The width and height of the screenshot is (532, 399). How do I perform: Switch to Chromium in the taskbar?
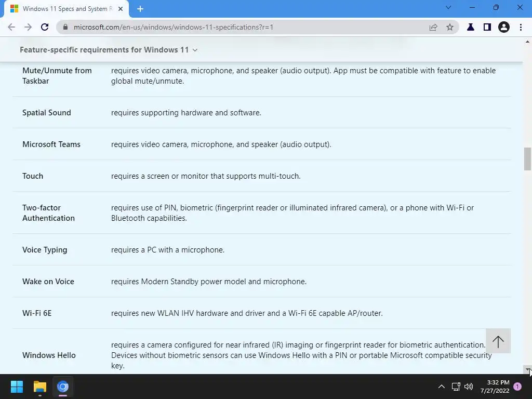pyautogui.click(x=63, y=387)
